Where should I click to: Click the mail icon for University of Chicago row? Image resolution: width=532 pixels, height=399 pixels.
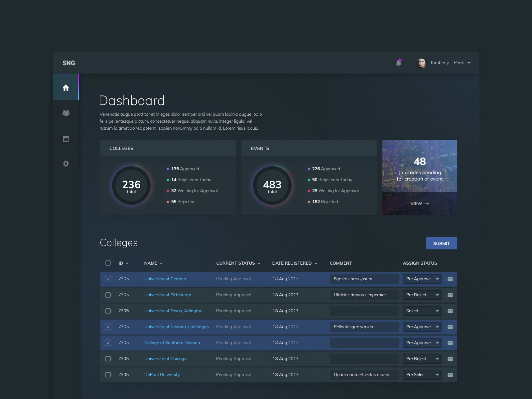point(450,359)
